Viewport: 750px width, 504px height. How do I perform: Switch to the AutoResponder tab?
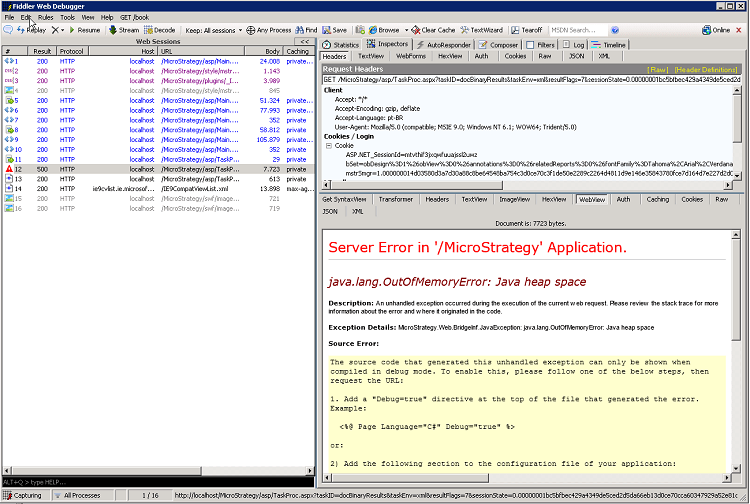[443, 44]
